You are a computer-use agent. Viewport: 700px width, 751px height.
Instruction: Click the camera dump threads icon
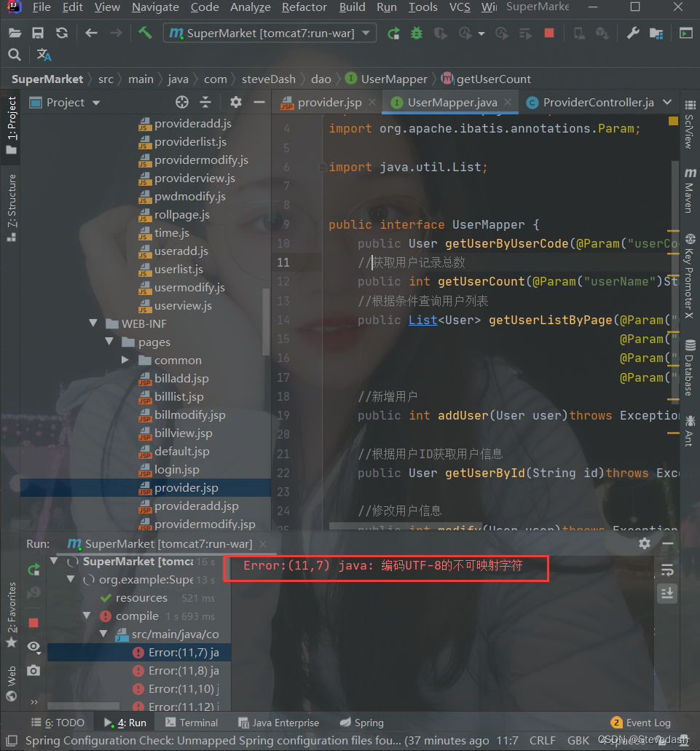coord(34,670)
